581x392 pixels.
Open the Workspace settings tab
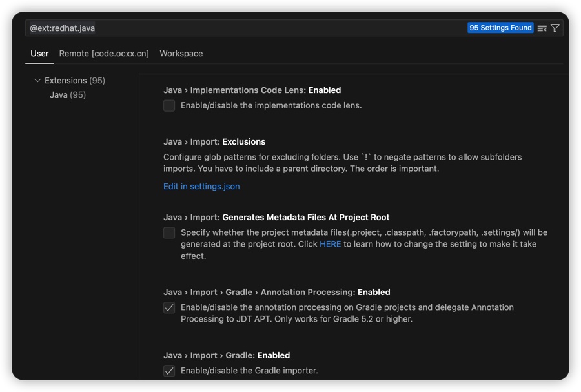point(181,54)
